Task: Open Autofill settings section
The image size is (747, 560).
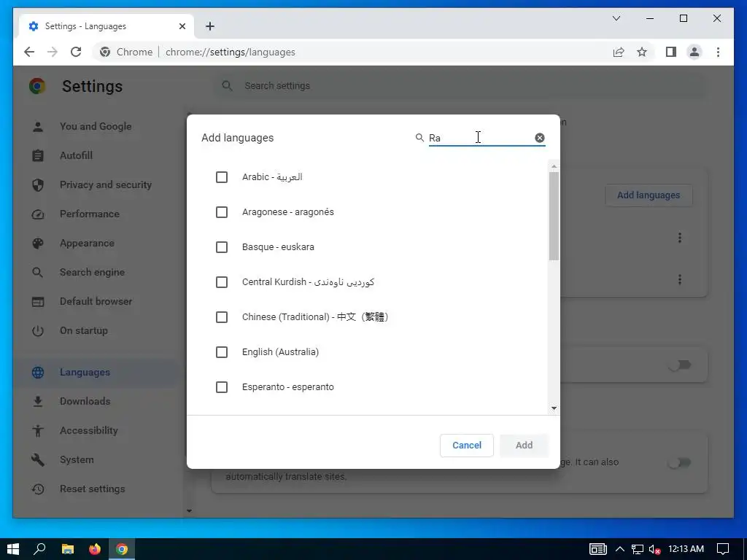Action: [x=76, y=156]
